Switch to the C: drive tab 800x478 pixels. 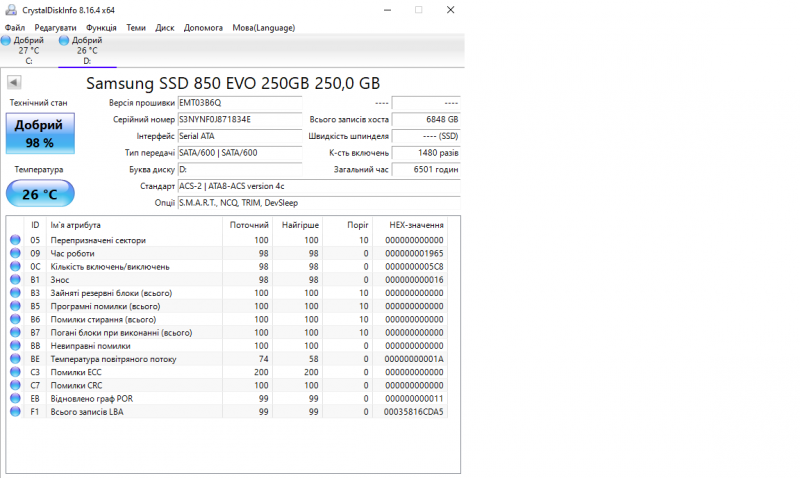28,50
